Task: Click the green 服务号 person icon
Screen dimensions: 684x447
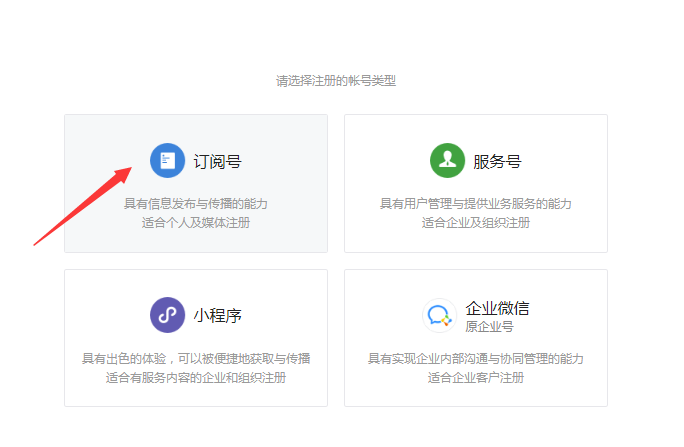Action: pyautogui.click(x=448, y=160)
